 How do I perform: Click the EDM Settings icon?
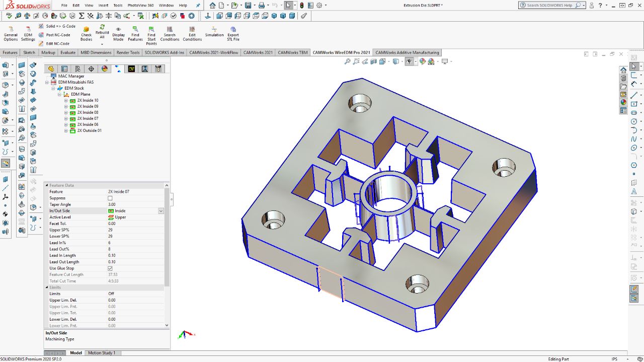[x=28, y=34]
